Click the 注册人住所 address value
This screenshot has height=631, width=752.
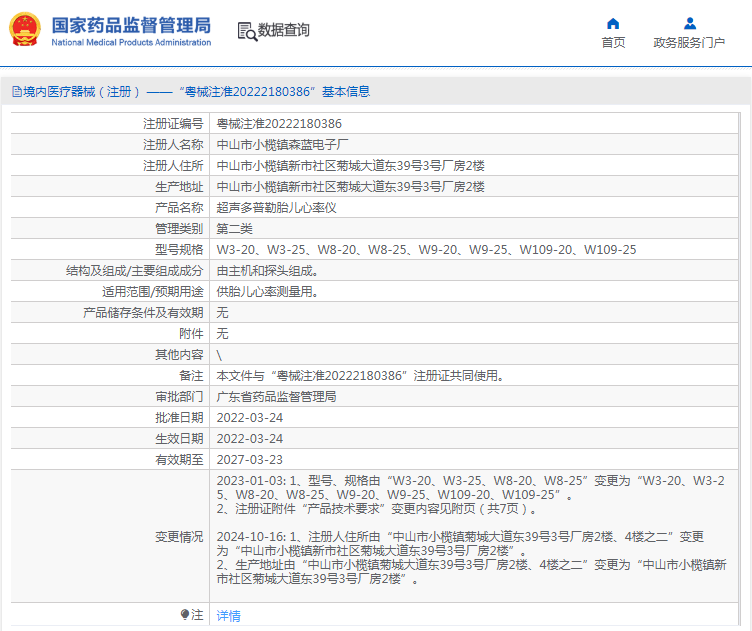[351, 166]
